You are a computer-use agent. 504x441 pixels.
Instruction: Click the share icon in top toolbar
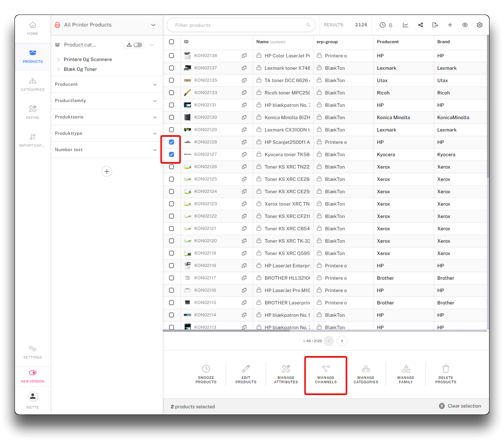click(420, 25)
